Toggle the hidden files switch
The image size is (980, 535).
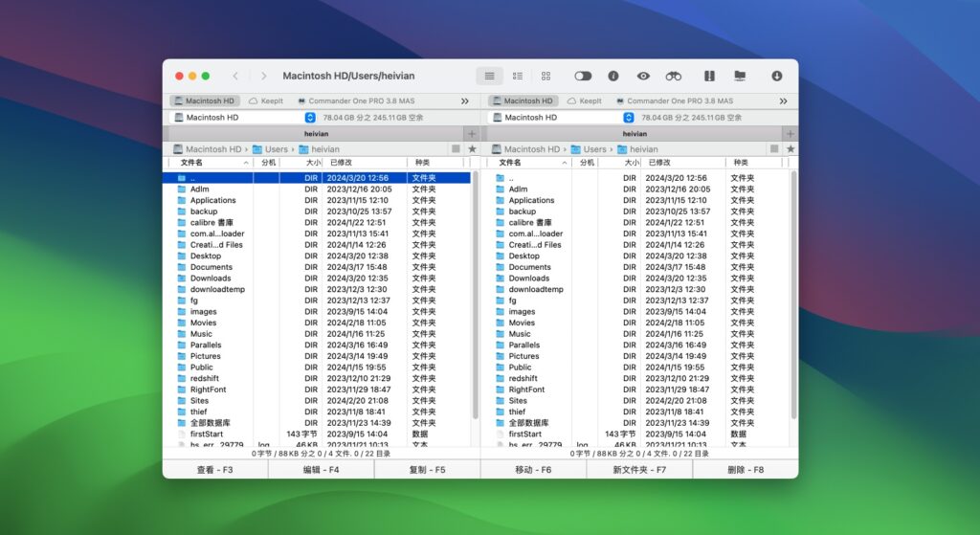click(583, 76)
